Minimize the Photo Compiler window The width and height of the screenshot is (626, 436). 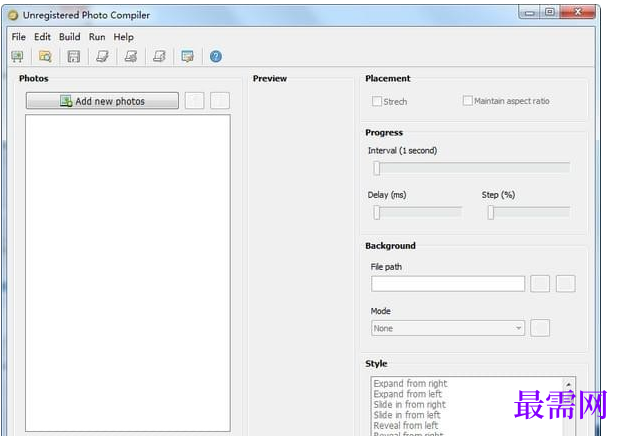[x=529, y=12]
